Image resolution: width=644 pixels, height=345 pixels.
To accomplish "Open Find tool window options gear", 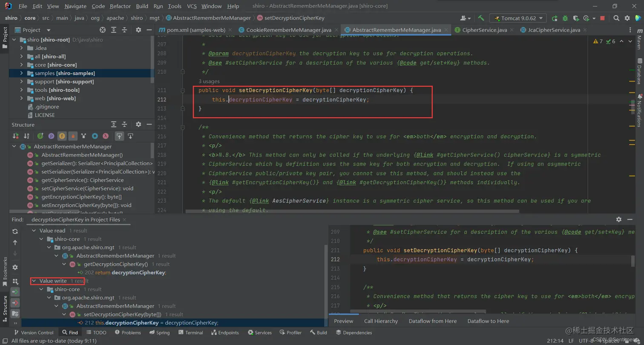I will 619,219.
